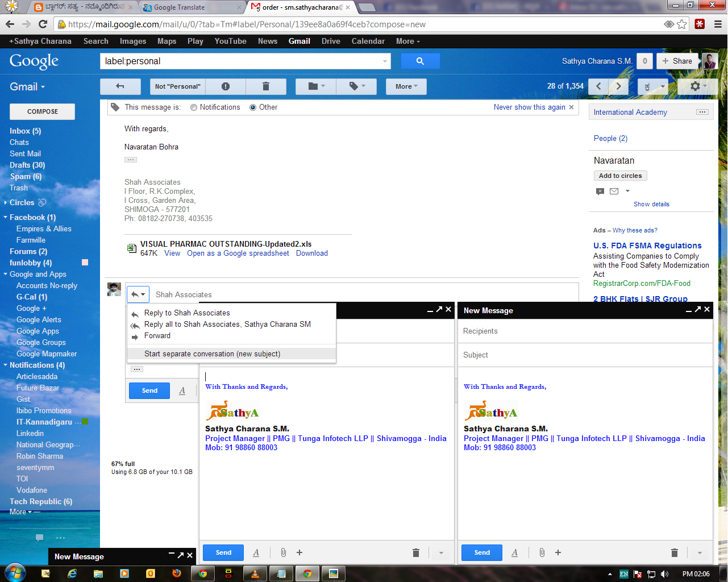Click Open as a Google spreadsheet
Image resolution: width=728 pixels, height=582 pixels.
[x=238, y=253]
